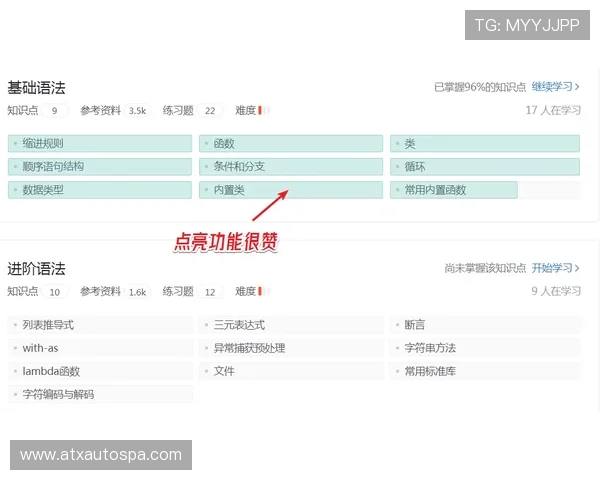Open the 常用标准库 item
Image resolution: width=600 pixels, height=480 pixels.
pyautogui.click(x=485, y=371)
